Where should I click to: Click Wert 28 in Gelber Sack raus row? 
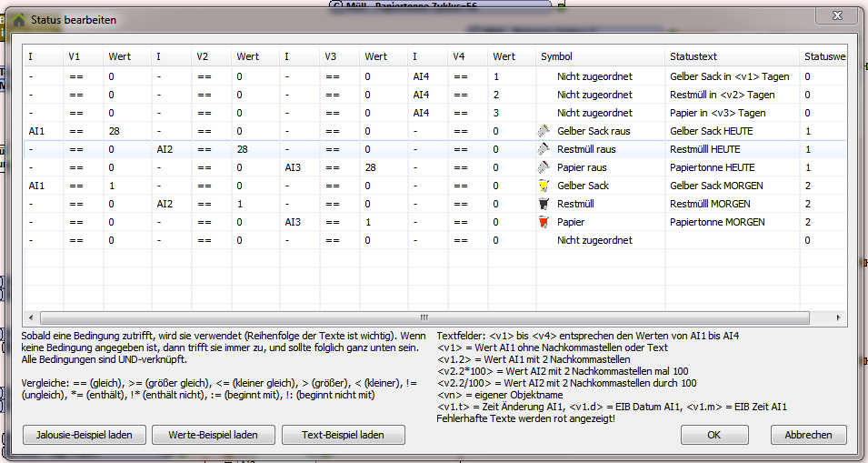(x=127, y=131)
